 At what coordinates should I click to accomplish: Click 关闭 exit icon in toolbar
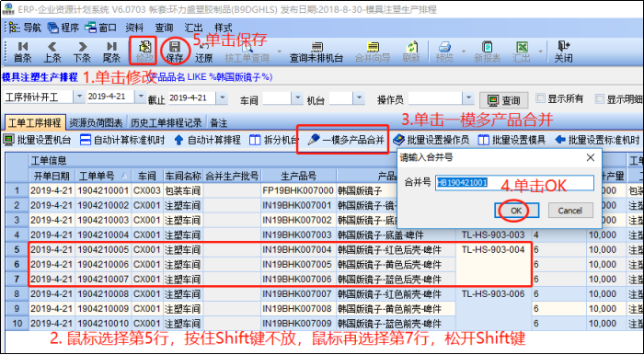[x=563, y=52]
